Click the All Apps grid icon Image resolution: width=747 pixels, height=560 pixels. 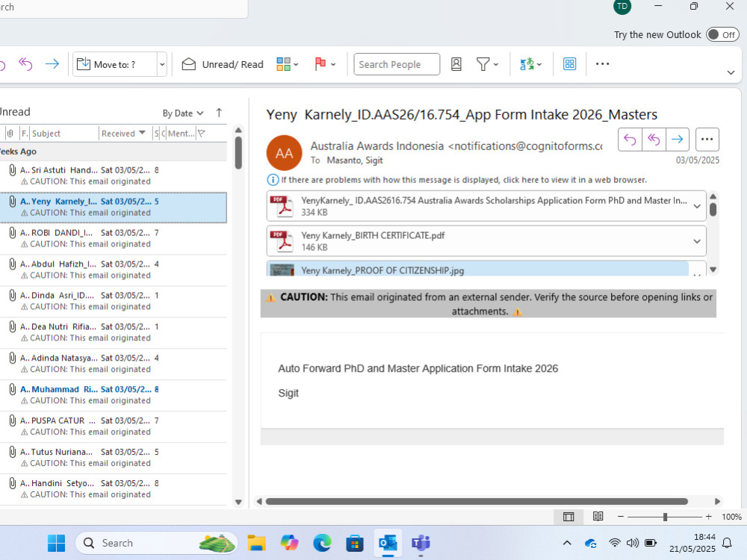(569, 63)
